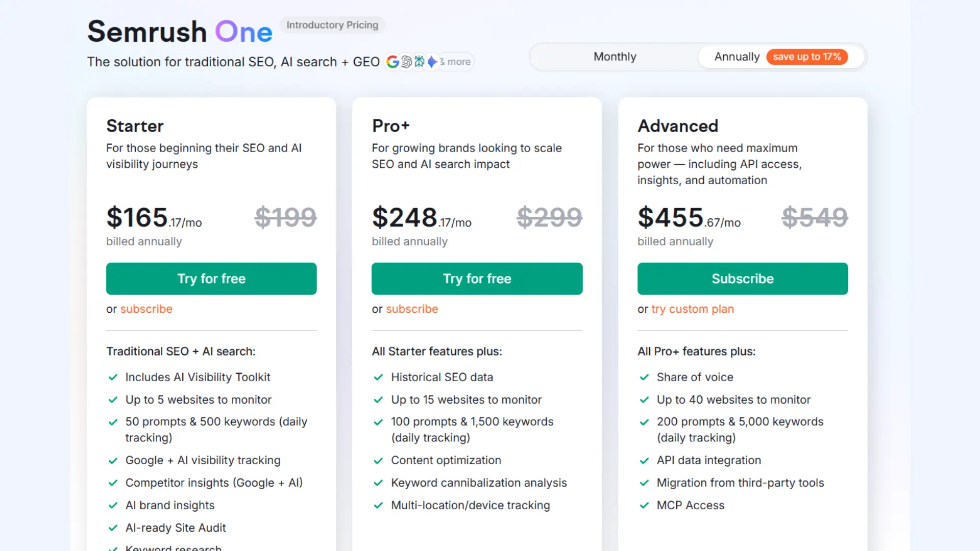This screenshot has height=551, width=980.
Task: Click Try for free on the Starter plan
Action: point(211,279)
